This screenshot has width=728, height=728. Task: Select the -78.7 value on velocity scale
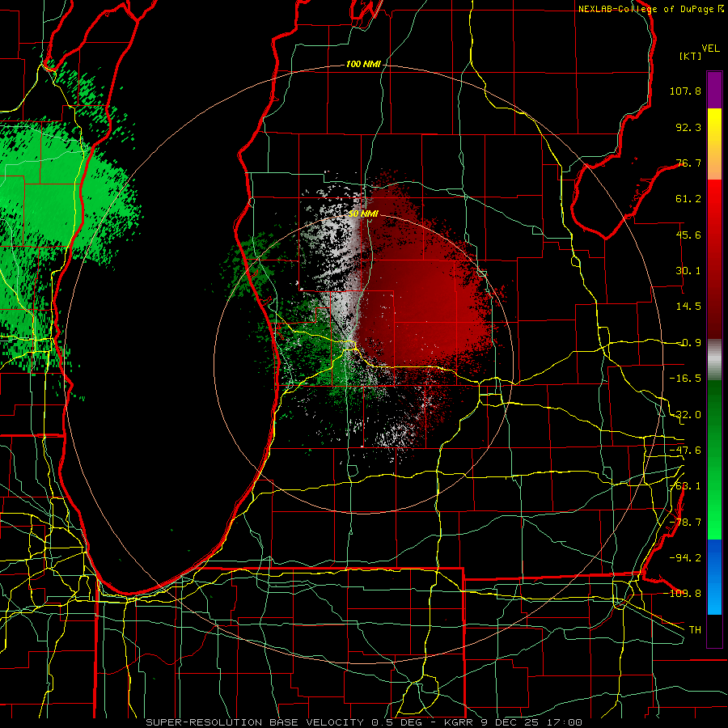tap(685, 523)
